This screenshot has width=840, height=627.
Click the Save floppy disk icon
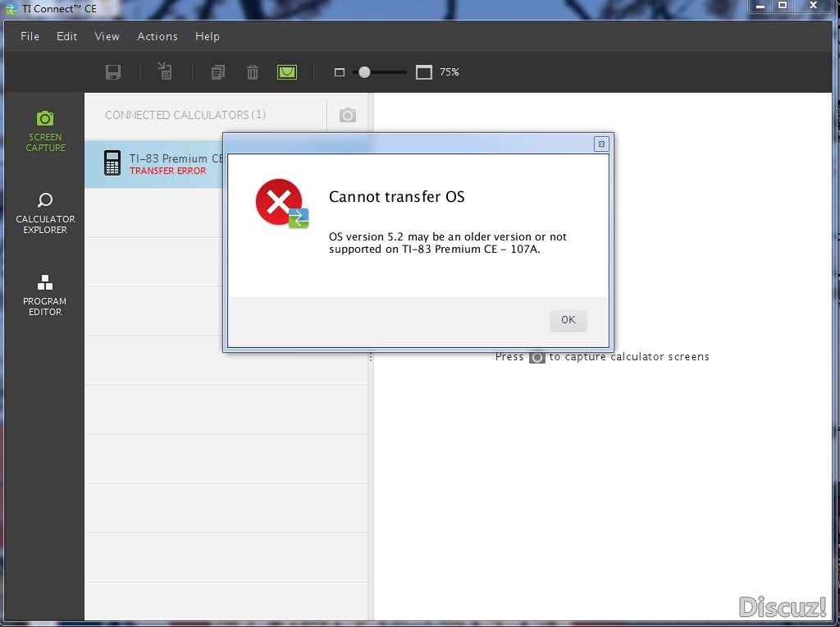(113, 72)
